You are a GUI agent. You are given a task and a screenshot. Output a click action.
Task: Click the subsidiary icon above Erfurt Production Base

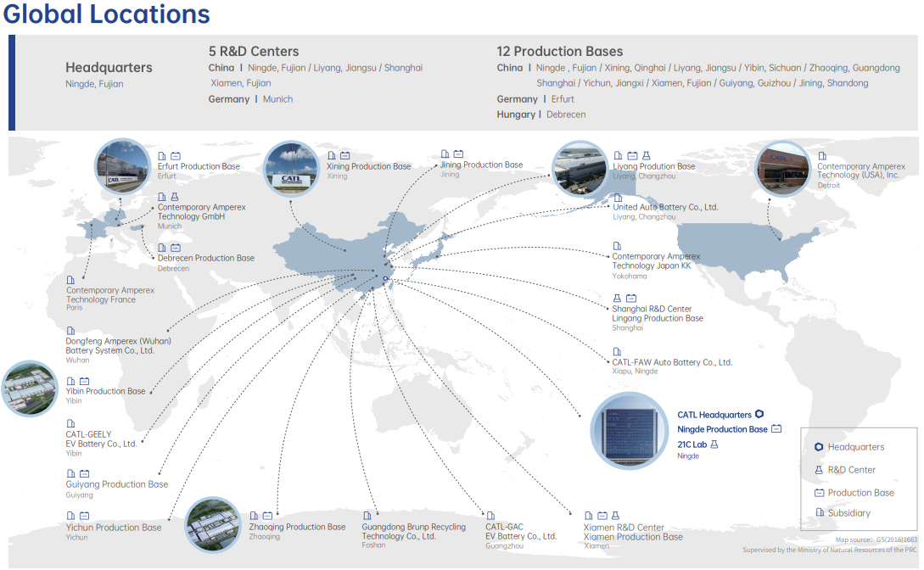tap(162, 156)
